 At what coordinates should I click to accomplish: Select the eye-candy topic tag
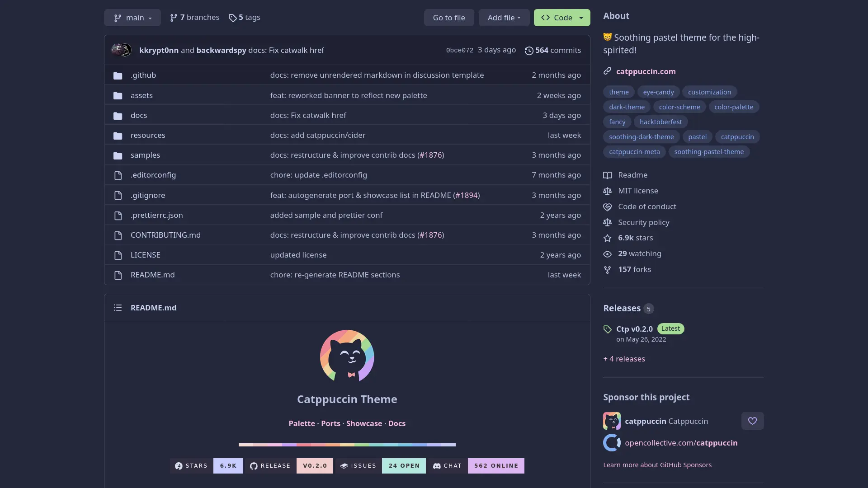point(658,92)
